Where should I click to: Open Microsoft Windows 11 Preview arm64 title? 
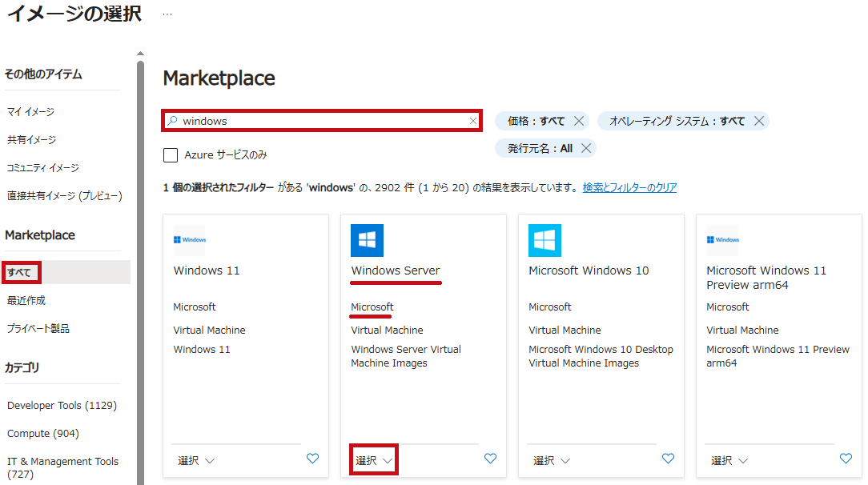tap(766, 278)
